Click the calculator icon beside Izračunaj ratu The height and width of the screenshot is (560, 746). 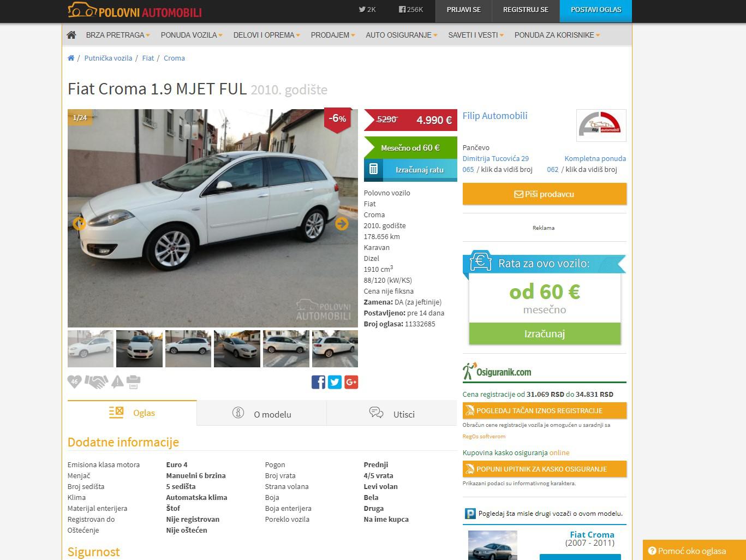[373, 169]
